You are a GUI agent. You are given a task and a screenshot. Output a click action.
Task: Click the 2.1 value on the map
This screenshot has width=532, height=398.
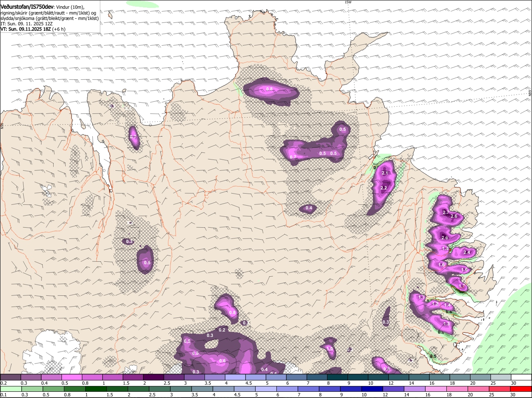click(384, 173)
